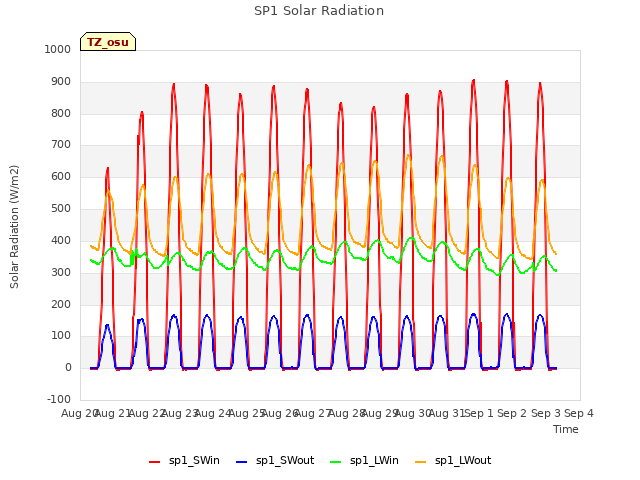This screenshot has height=480, width=640.
Task: Click the -100 y-axis tick label
Action: click(x=59, y=399)
